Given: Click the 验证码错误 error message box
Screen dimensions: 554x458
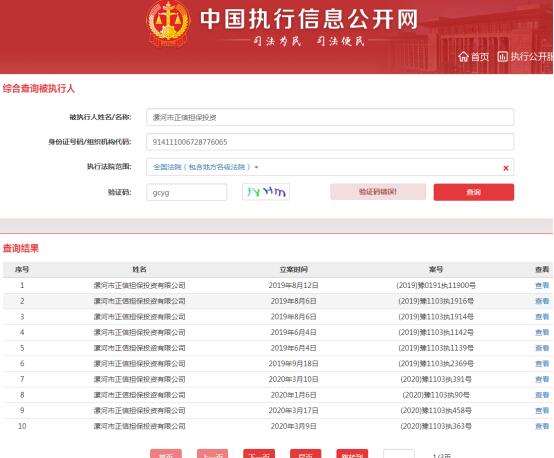Looking at the screenshot, I should coord(378,192).
